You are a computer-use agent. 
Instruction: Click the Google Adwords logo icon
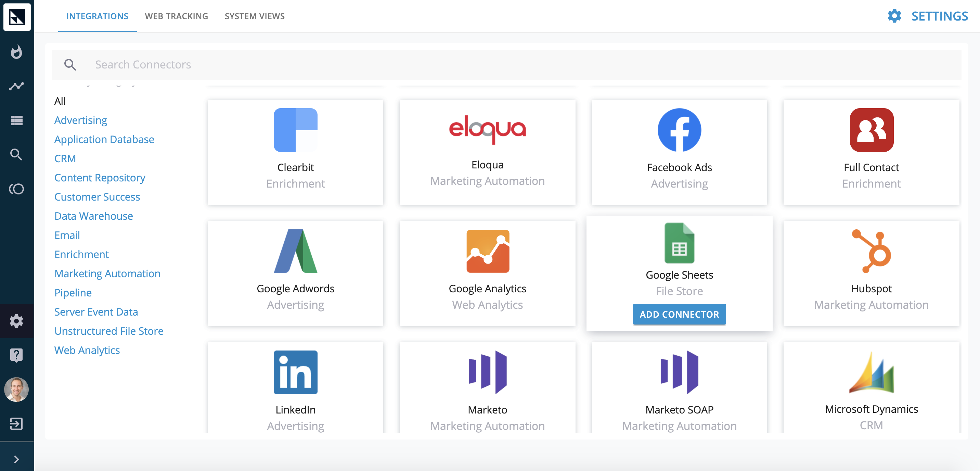point(296,251)
